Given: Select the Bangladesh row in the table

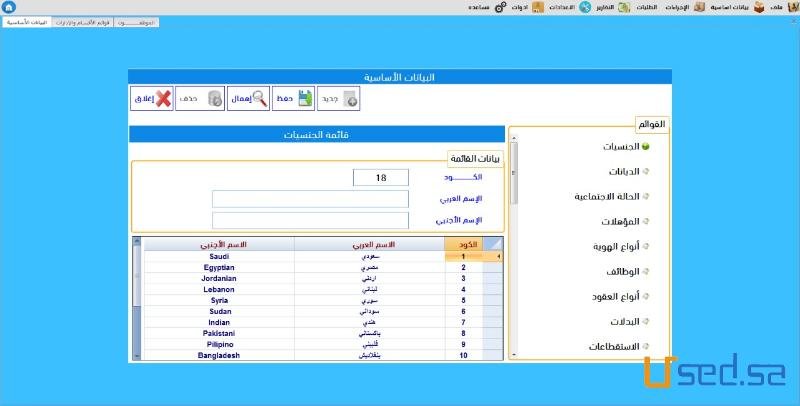Looking at the screenshot, I should tap(323, 355).
